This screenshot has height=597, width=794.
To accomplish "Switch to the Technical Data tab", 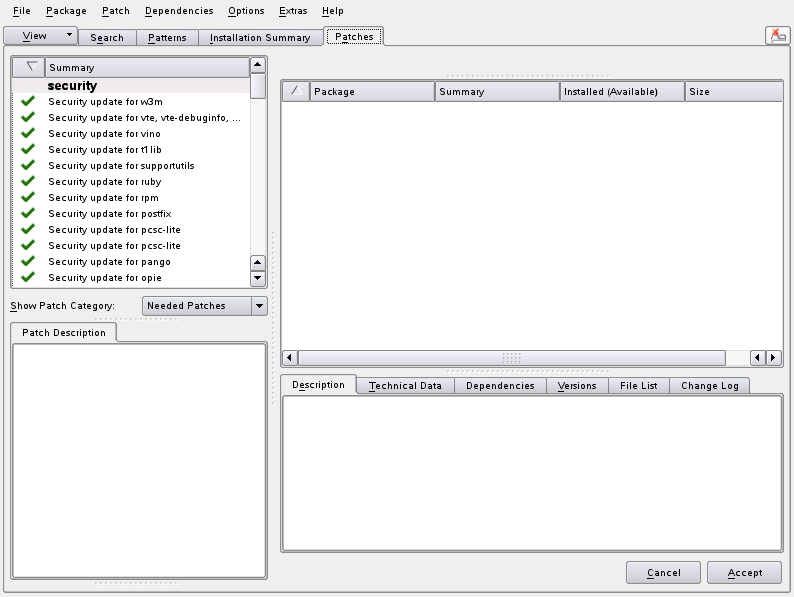I will pyautogui.click(x=405, y=386).
